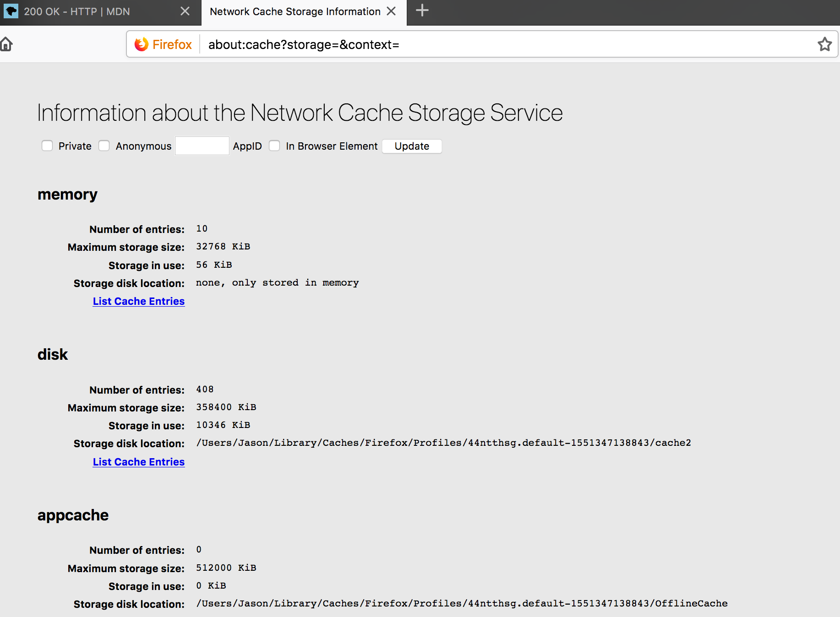Click the Home icon in the toolbar
This screenshot has width=840, height=617.
[6, 44]
